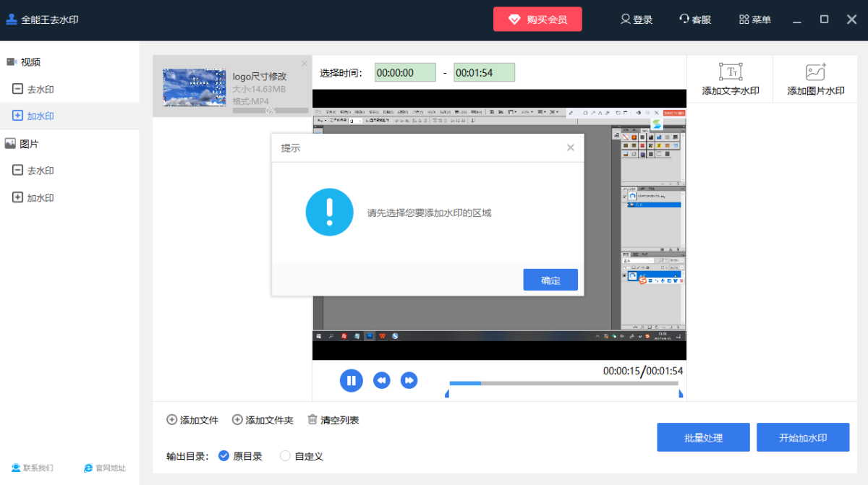Click the 添加图片水印 icon

pos(816,72)
